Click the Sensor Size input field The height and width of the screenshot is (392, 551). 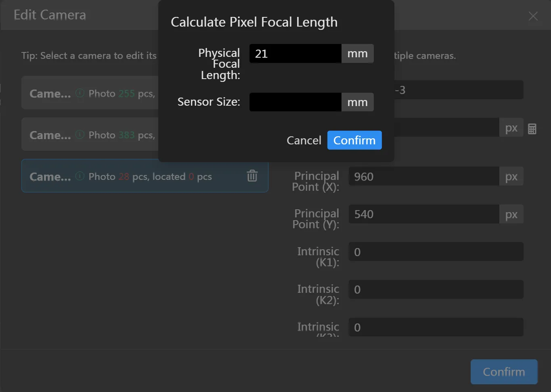tap(295, 102)
